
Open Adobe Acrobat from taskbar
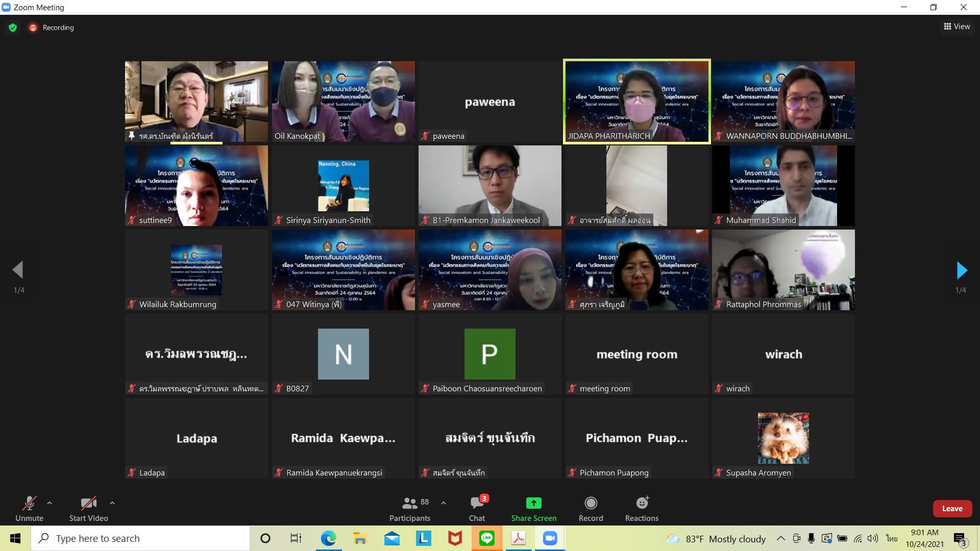[518, 538]
